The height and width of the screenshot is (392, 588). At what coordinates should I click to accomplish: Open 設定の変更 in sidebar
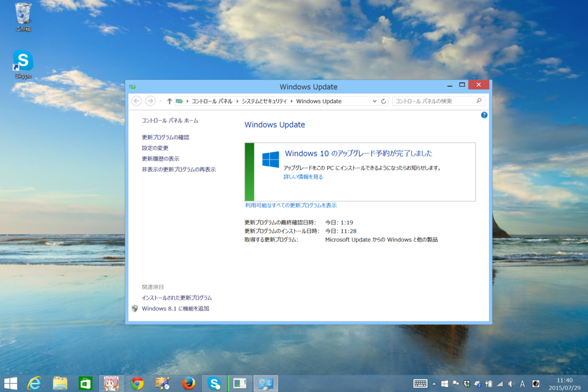155,148
